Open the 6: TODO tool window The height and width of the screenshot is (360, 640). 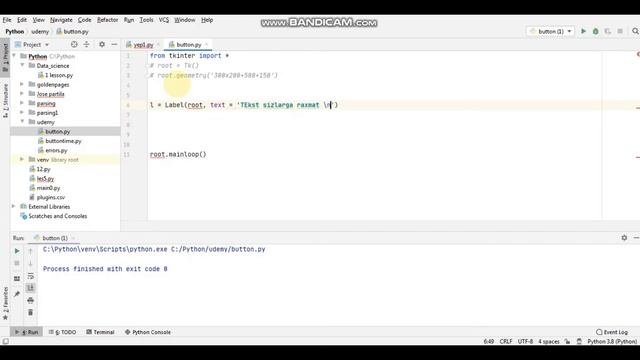[x=62, y=332]
